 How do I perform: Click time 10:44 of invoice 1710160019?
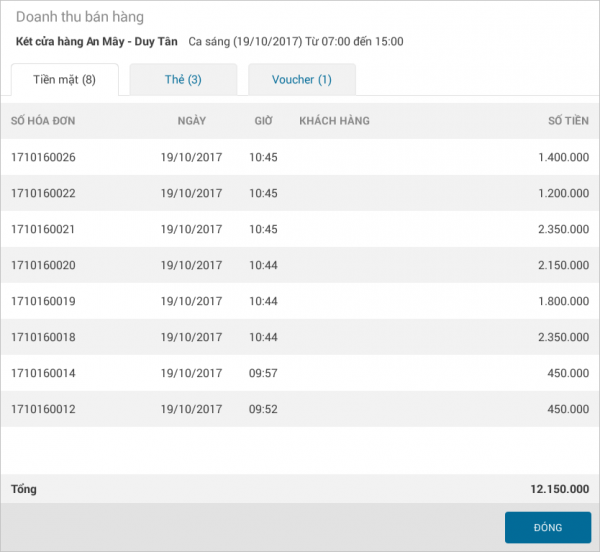coord(263,301)
